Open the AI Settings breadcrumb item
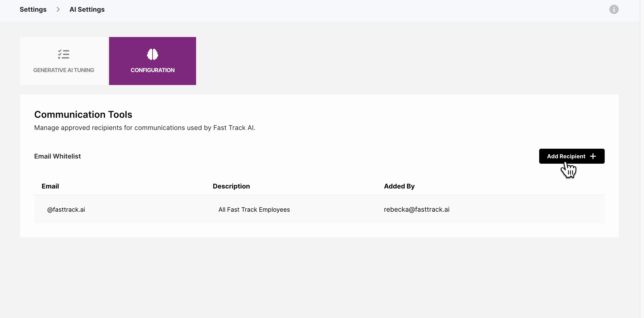 click(x=87, y=10)
